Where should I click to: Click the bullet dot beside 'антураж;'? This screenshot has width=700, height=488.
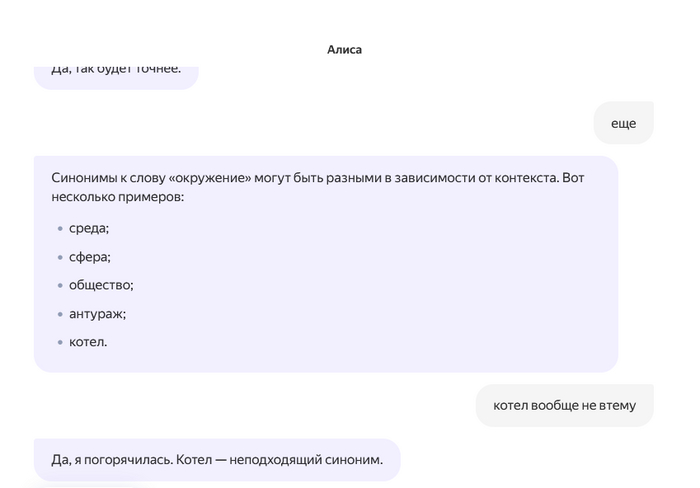[x=60, y=314]
